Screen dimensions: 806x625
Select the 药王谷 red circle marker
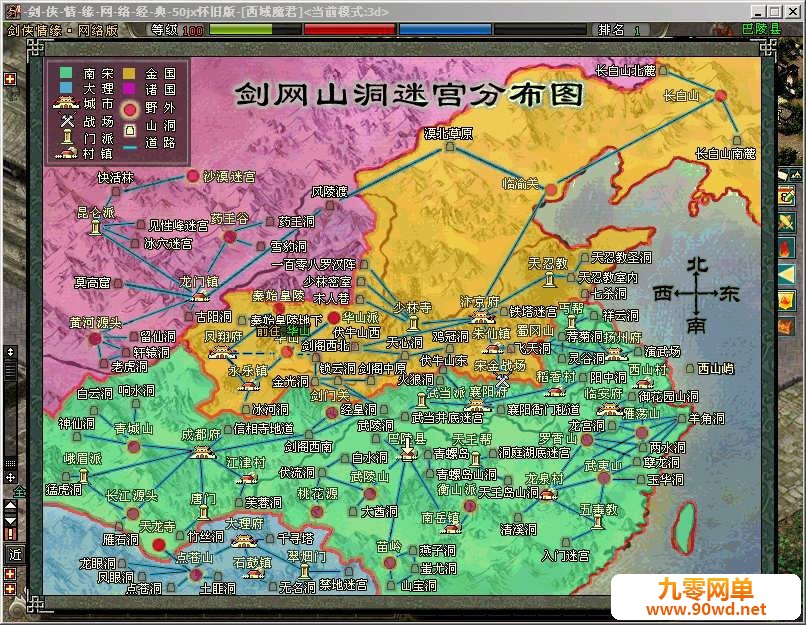[230, 237]
